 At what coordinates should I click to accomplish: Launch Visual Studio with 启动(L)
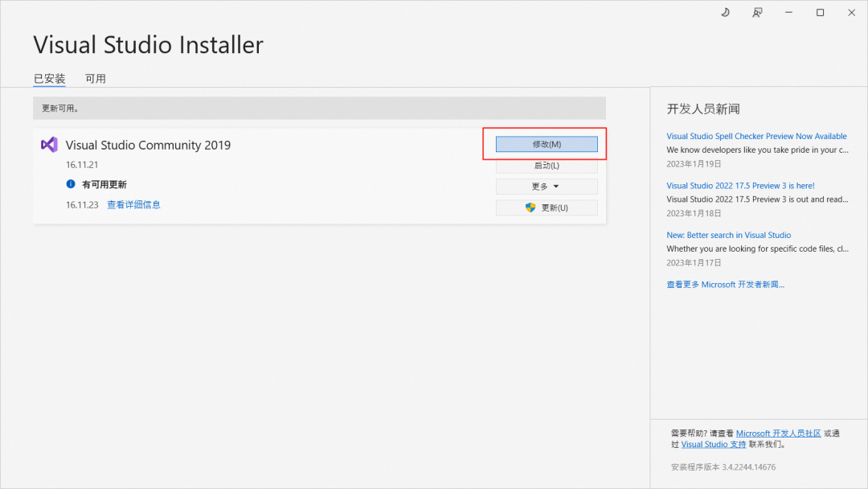coord(547,166)
